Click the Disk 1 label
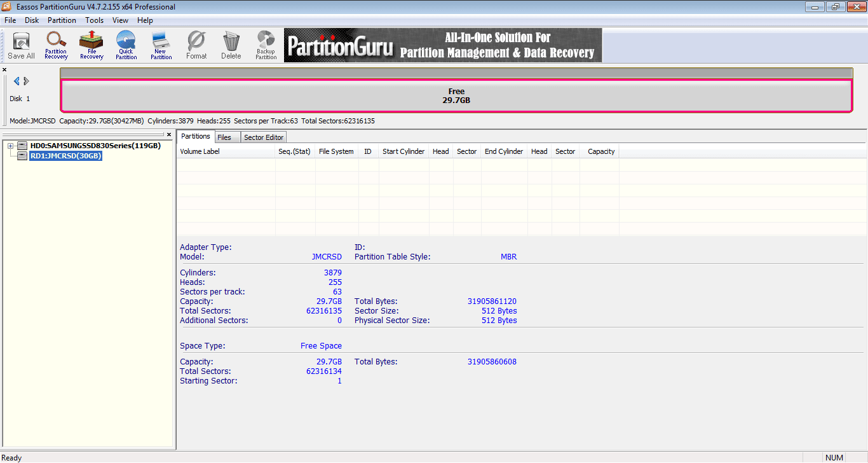 pyautogui.click(x=20, y=99)
